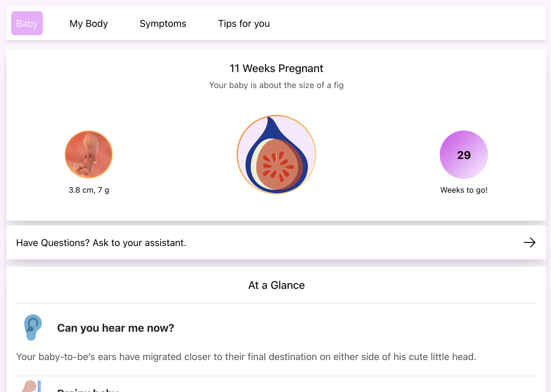
Task: Click the purple 29 weeks circle
Action: (464, 155)
